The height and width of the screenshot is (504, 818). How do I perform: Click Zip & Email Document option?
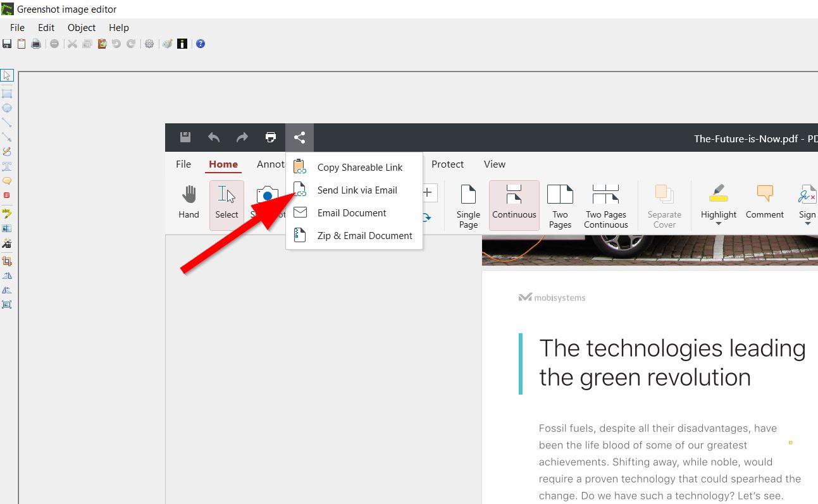[x=364, y=235]
